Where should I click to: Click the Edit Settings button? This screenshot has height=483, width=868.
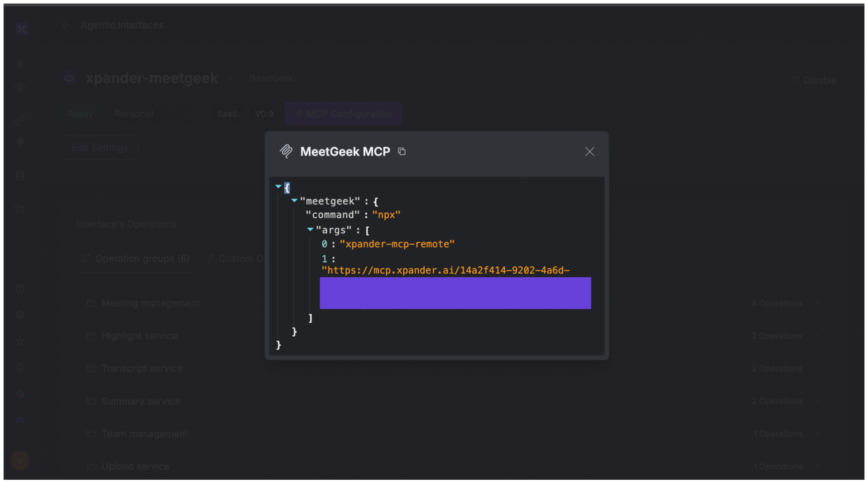point(100,148)
